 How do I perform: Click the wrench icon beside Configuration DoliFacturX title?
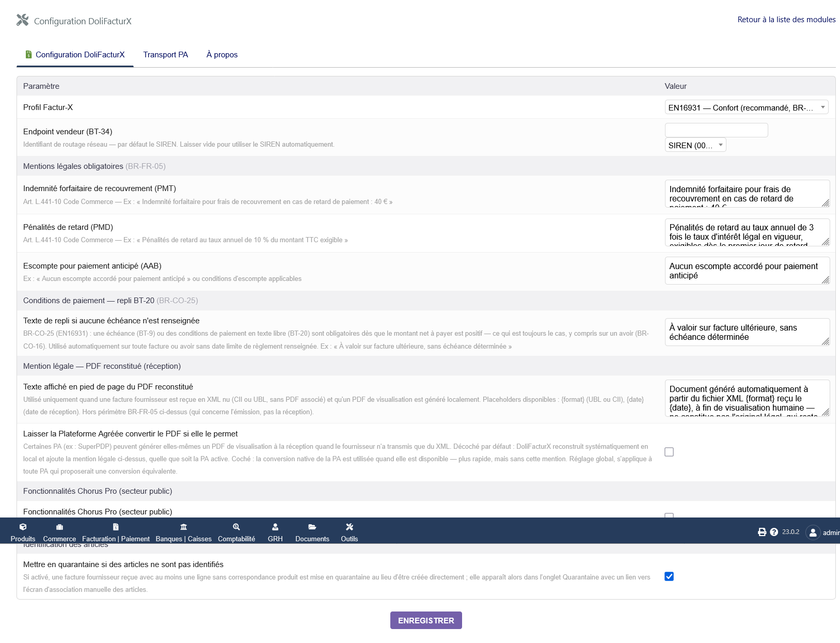click(x=22, y=20)
